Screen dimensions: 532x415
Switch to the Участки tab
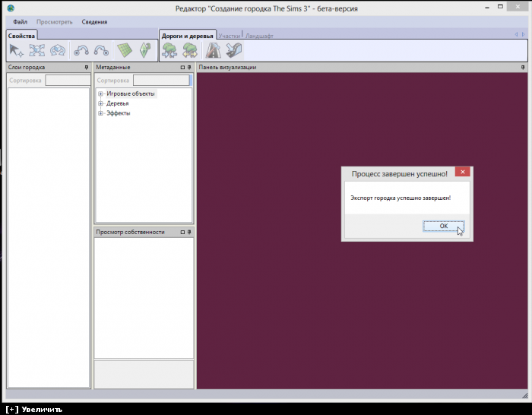229,36
